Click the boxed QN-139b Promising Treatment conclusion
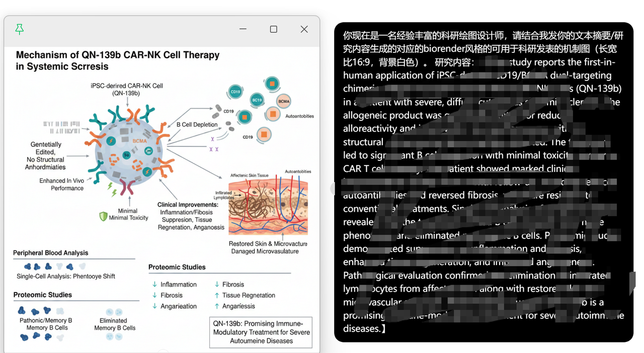 [261, 332]
